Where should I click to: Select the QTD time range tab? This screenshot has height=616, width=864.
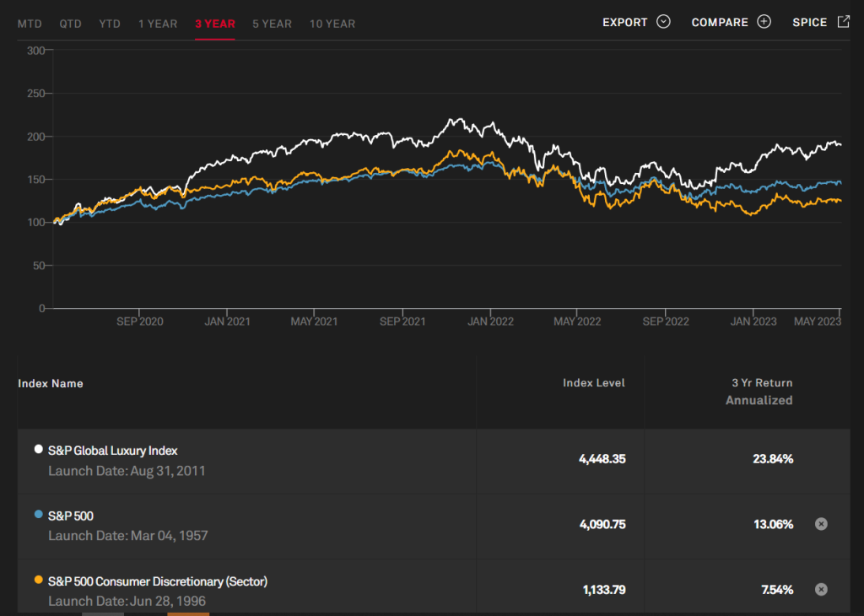(71, 24)
